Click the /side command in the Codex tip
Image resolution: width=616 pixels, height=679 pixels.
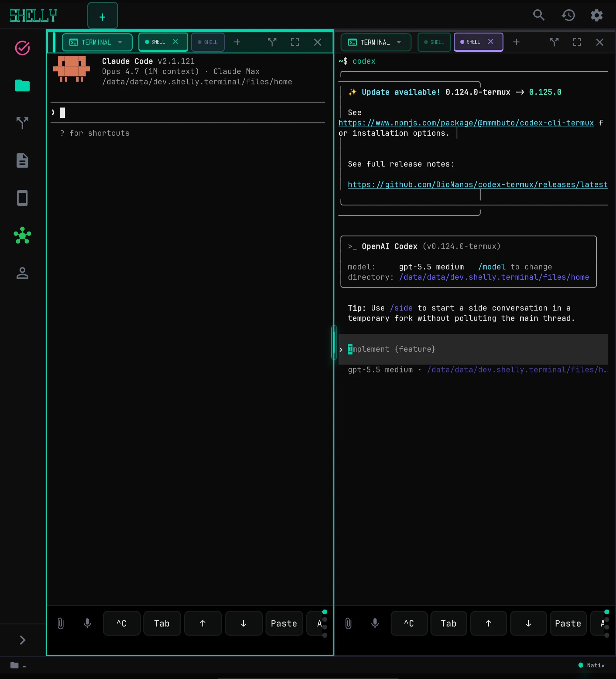pyautogui.click(x=401, y=308)
